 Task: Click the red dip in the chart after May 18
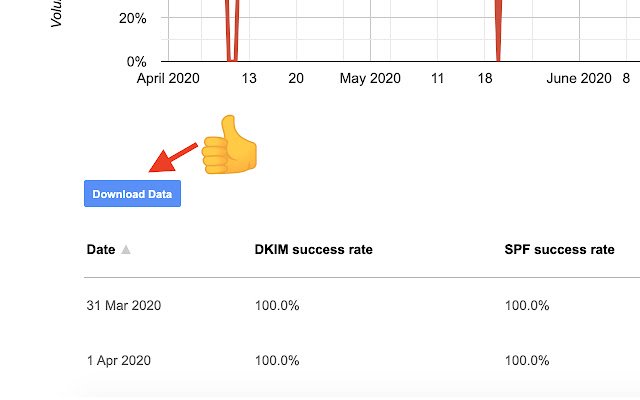[x=497, y=30]
